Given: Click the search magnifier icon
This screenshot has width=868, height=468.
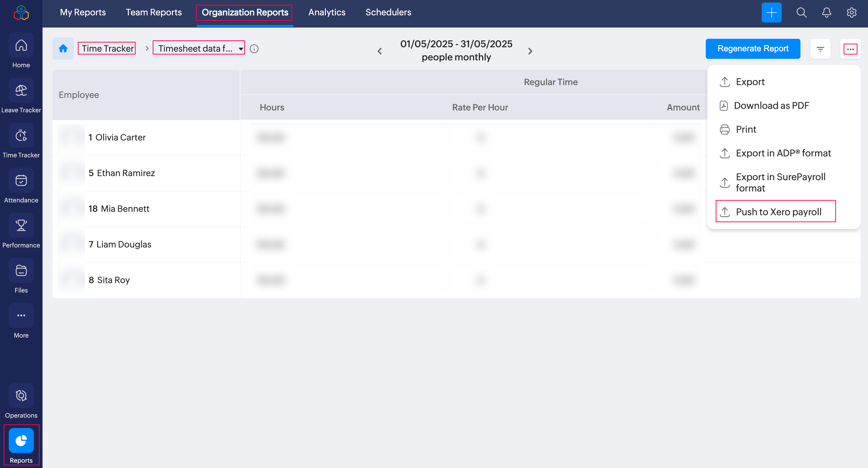Looking at the screenshot, I should tap(801, 13).
